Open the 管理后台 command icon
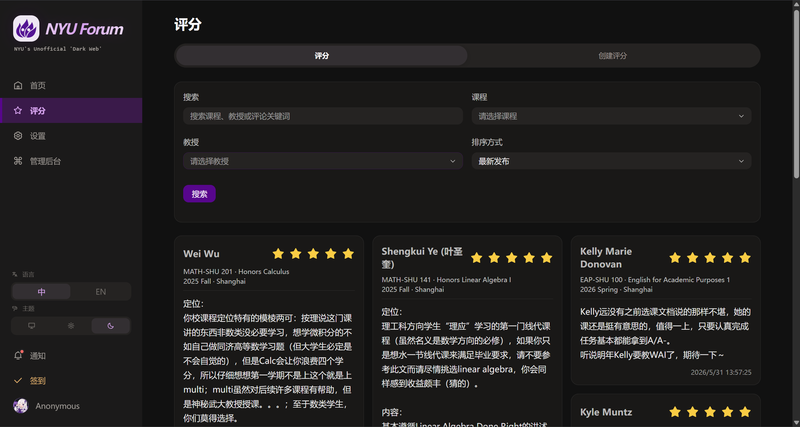The image size is (800, 427). tap(18, 161)
